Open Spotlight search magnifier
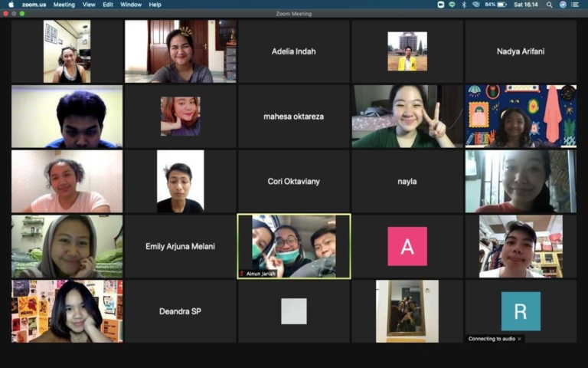588x368 pixels. [x=550, y=5]
